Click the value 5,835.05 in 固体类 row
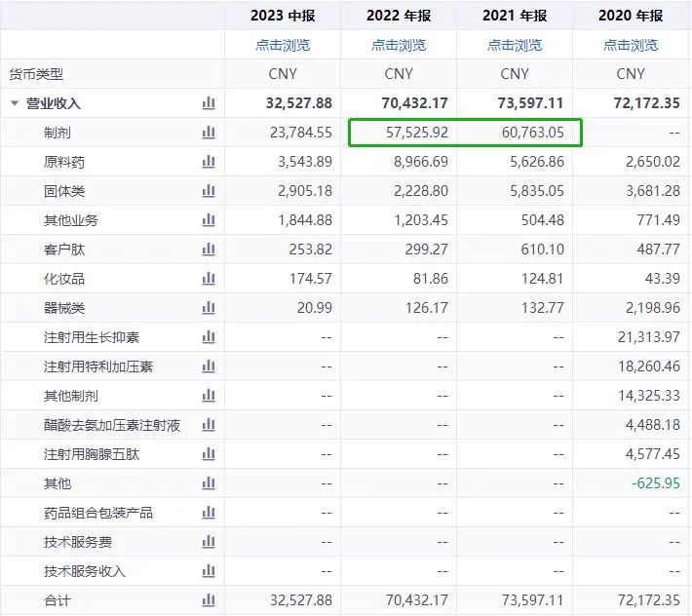 click(537, 191)
